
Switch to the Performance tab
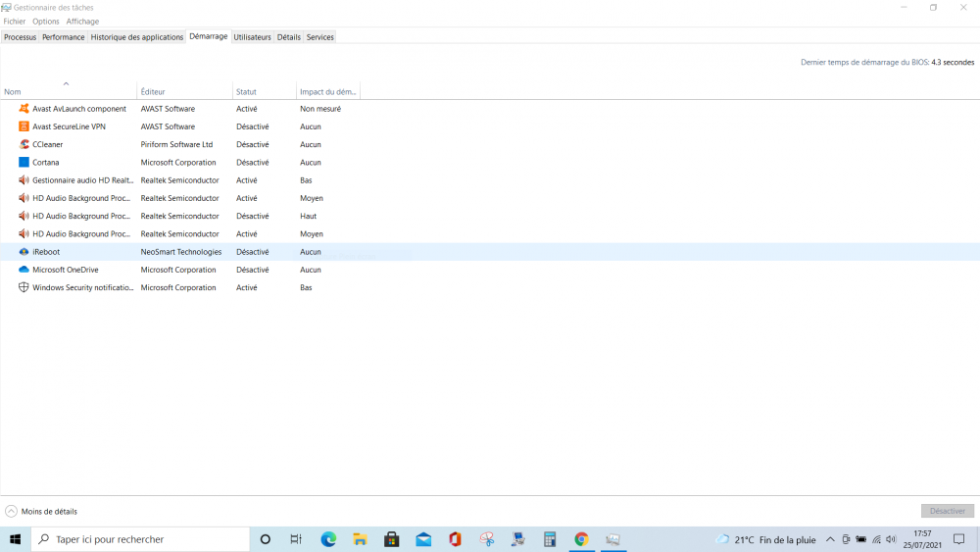pos(63,37)
